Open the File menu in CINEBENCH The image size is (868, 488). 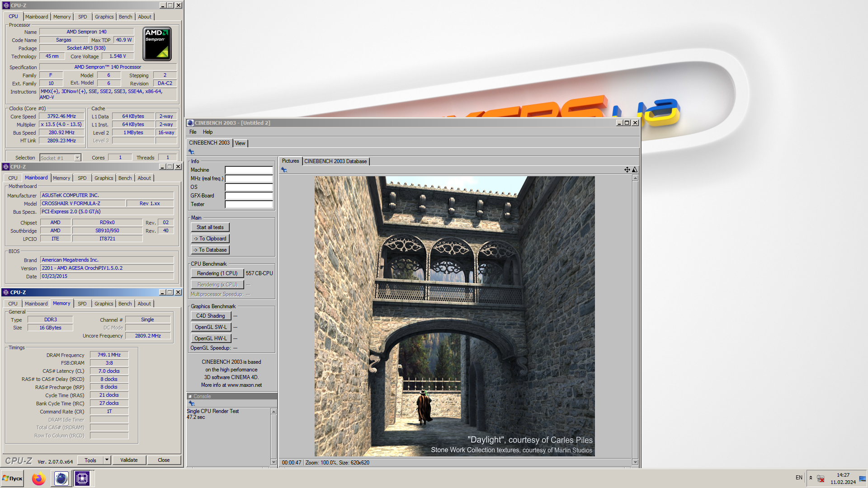[x=193, y=132]
